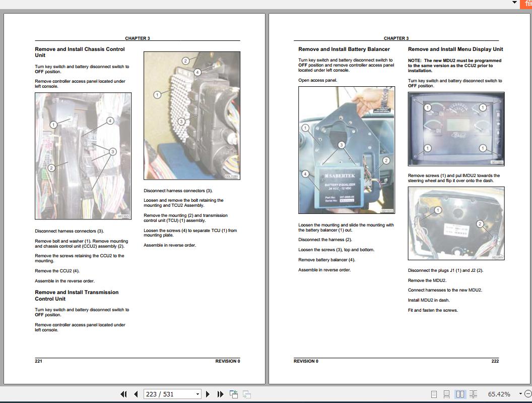Image resolution: width=532 pixels, height=403 pixels.
Task: Click the MDU2 rear connectors photo
Action: pos(456,223)
